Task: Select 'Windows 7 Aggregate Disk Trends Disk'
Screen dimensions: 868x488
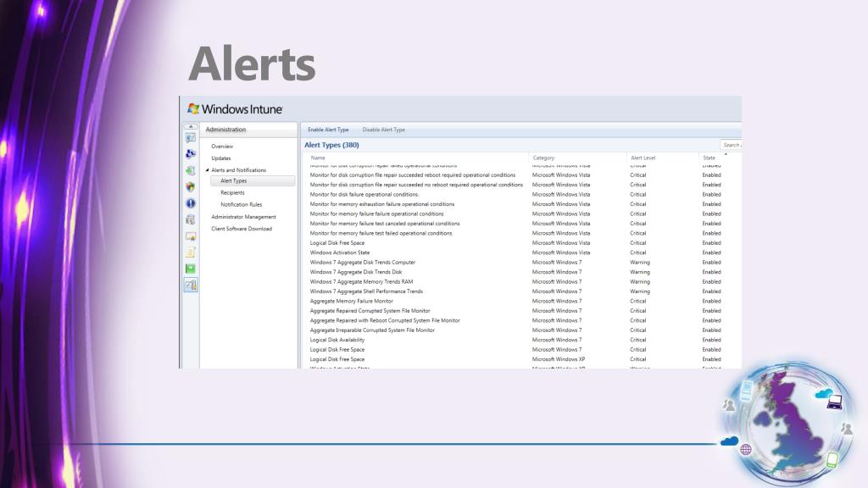Action: [520, 272]
